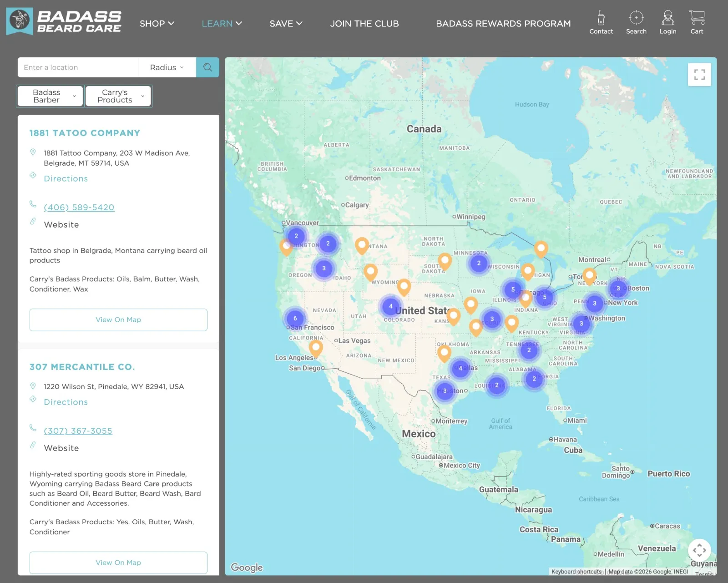Click the Badass Beard Care logo
This screenshot has width=728, height=583.
tap(64, 21)
